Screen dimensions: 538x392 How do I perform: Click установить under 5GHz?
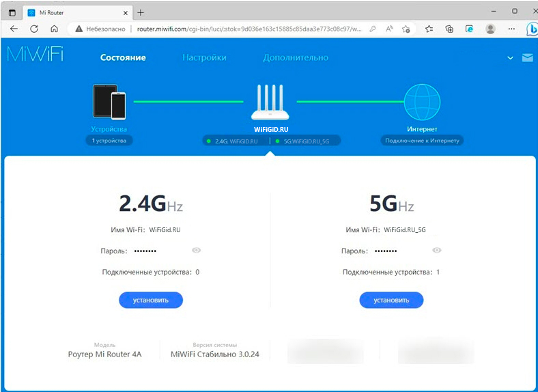click(x=391, y=300)
